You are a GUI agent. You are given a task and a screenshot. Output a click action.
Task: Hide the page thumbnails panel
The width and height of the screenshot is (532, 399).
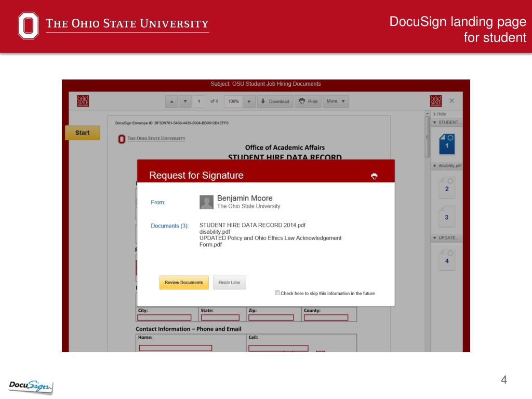point(440,114)
